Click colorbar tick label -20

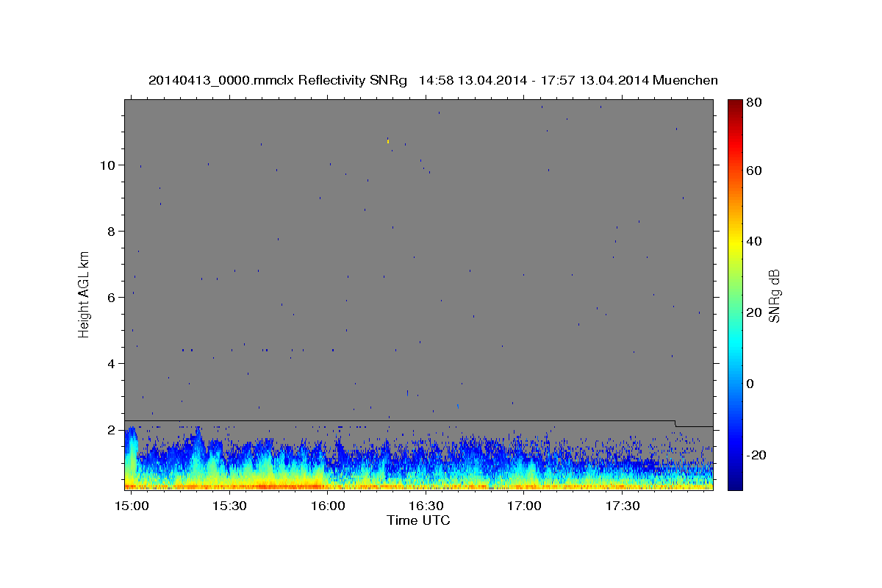[x=756, y=455]
